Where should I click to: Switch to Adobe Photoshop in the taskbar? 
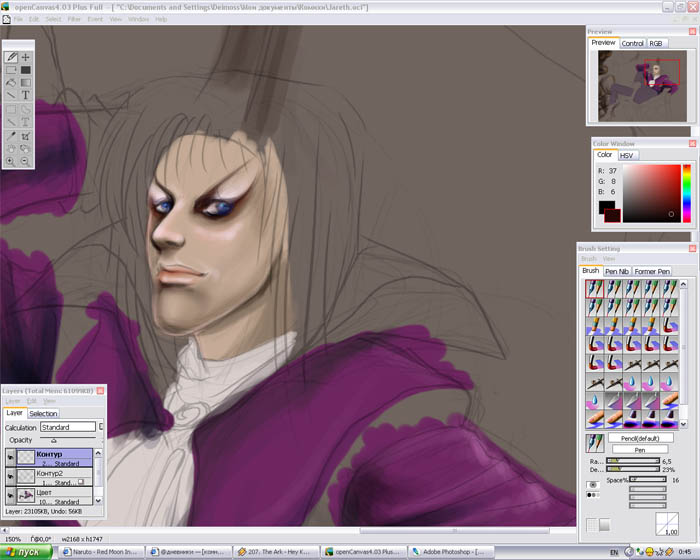(x=453, y=552)
